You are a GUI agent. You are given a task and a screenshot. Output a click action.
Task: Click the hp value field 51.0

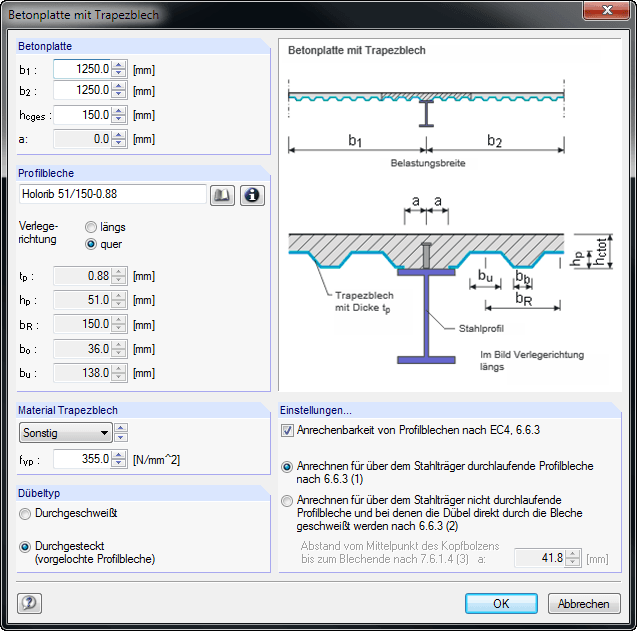[x=82, y=300]
